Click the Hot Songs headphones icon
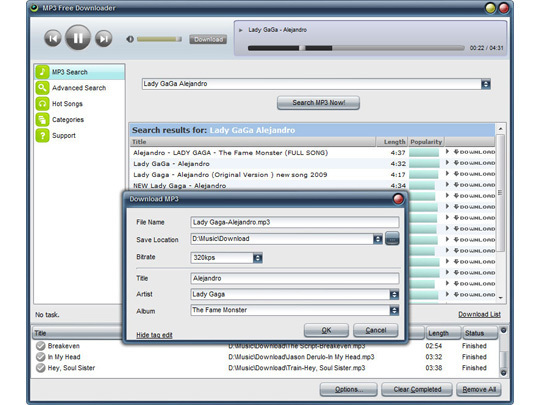Image resolution: width=540 pixels, height=405 pixels. (42, 104)
